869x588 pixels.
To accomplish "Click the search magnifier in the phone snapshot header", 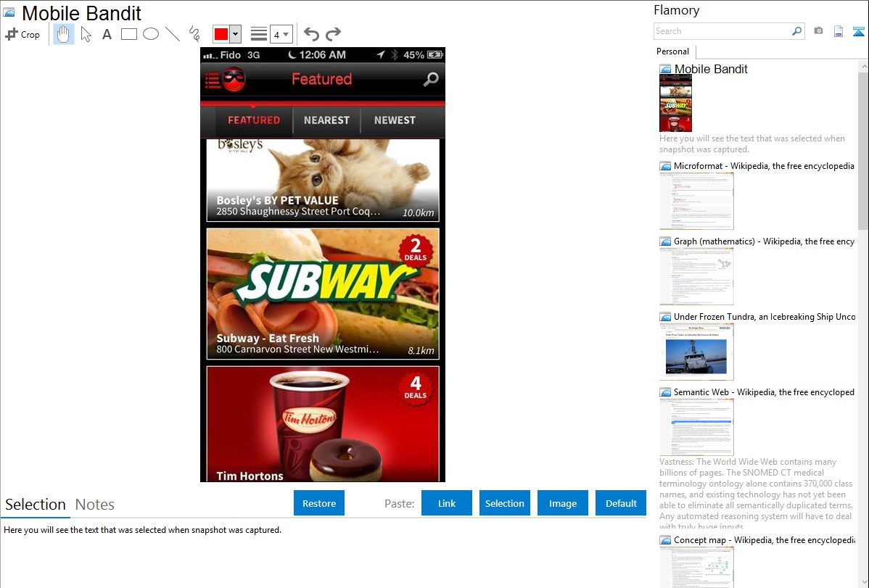I will point(431,79).
